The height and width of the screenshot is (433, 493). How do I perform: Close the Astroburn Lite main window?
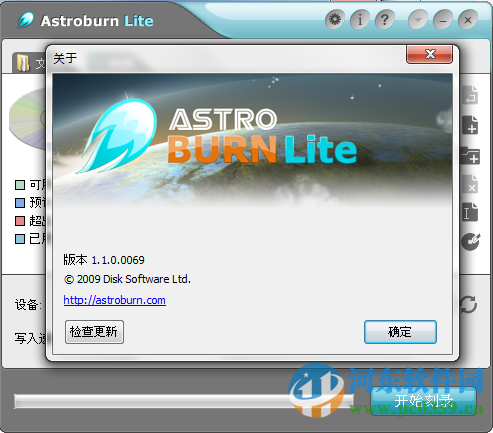(x=468, y=20)
